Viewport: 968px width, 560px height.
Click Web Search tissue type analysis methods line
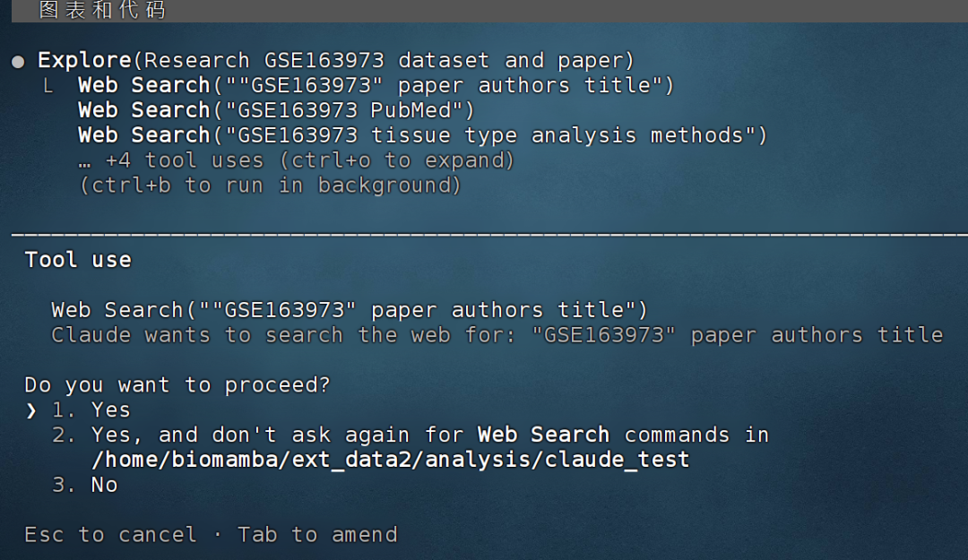(422, 135)
